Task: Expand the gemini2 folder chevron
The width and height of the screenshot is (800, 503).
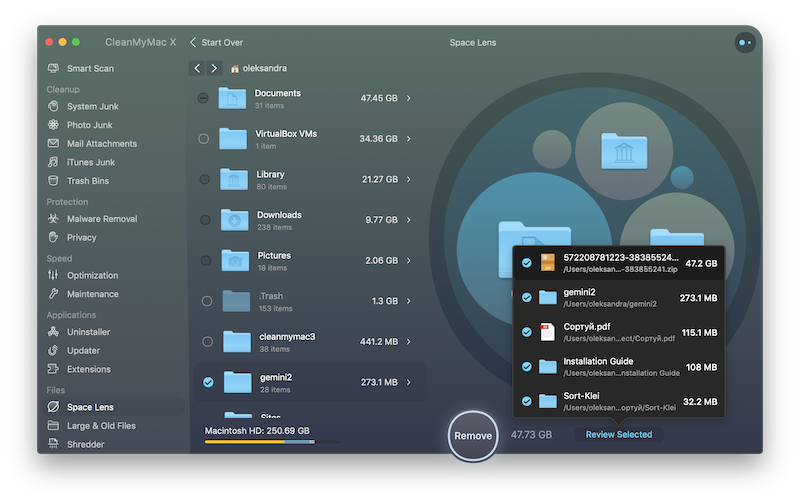Action: [409, 382]
